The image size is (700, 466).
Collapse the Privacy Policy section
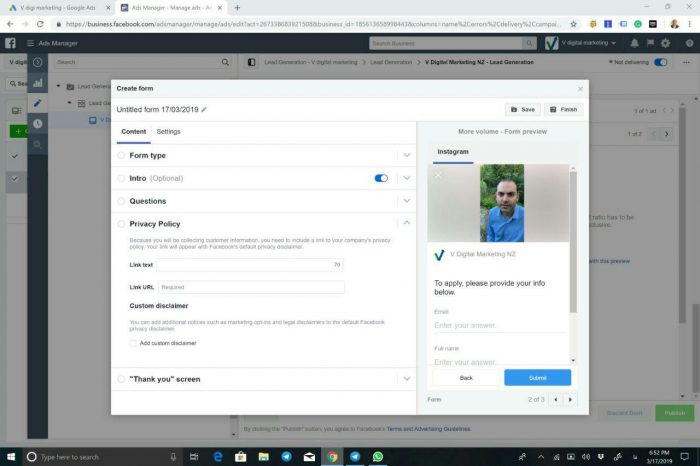[406, 224]
